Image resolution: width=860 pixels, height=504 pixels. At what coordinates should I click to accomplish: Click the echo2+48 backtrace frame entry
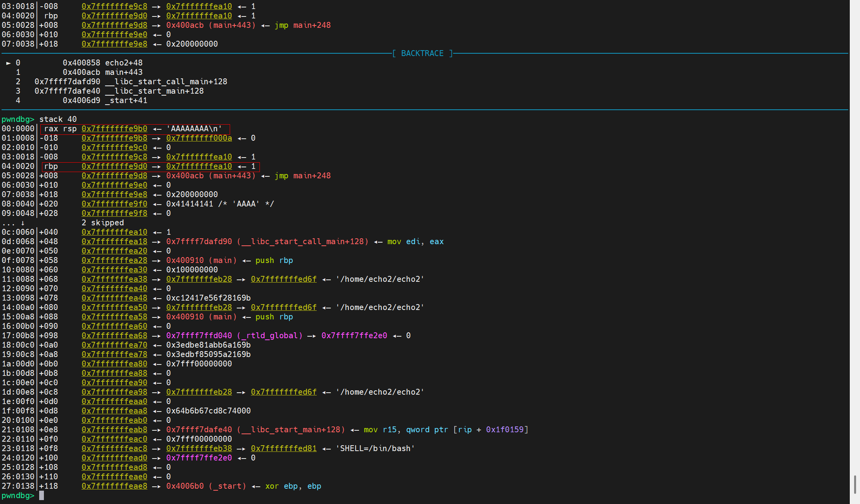pos(123,63)
